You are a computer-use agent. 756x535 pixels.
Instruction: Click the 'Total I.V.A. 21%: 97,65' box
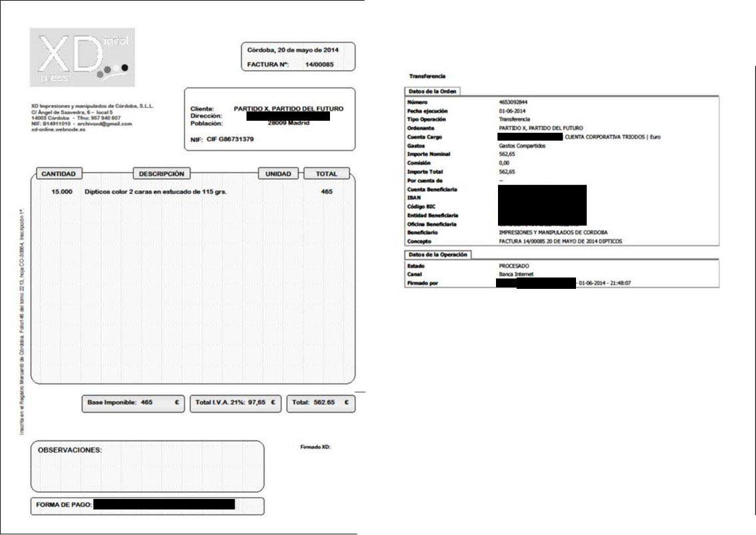235,404
